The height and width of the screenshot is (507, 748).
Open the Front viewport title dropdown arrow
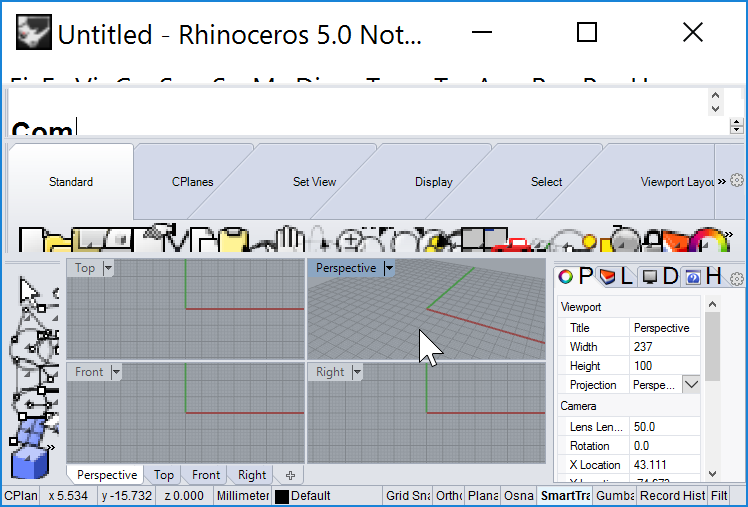click(116, 372)
